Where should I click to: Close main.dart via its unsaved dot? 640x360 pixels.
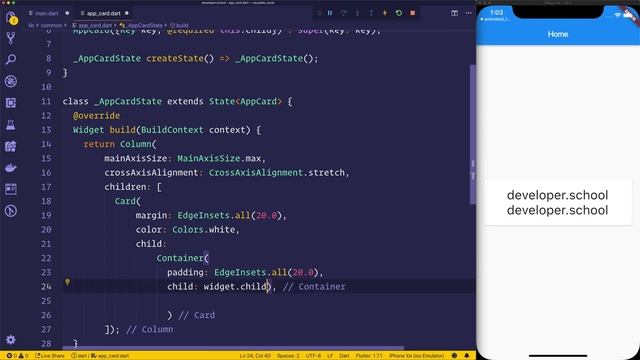point(67,13)
